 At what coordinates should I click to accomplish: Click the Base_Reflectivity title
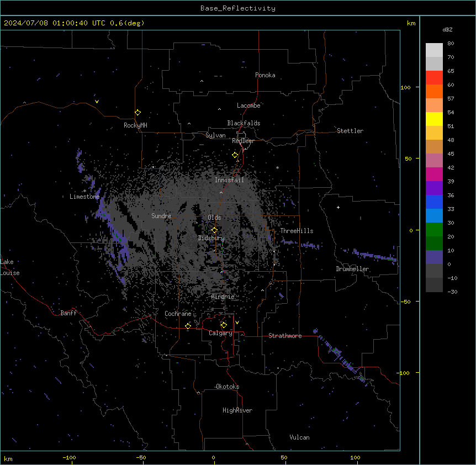pos(238,8)
